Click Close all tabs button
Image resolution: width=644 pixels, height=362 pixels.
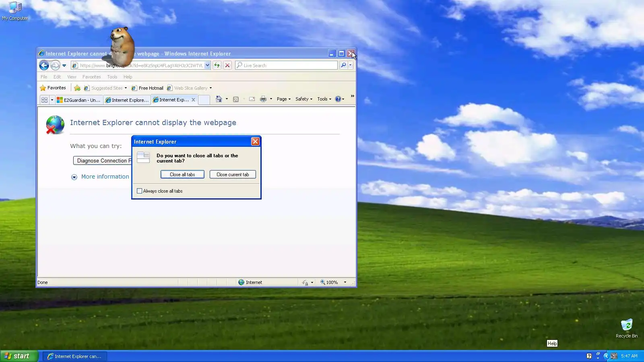pos(182,175)
